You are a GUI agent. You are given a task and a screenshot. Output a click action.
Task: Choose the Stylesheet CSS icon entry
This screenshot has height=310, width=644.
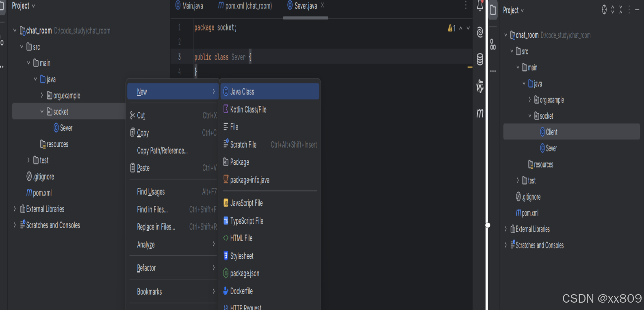[270, 256]
